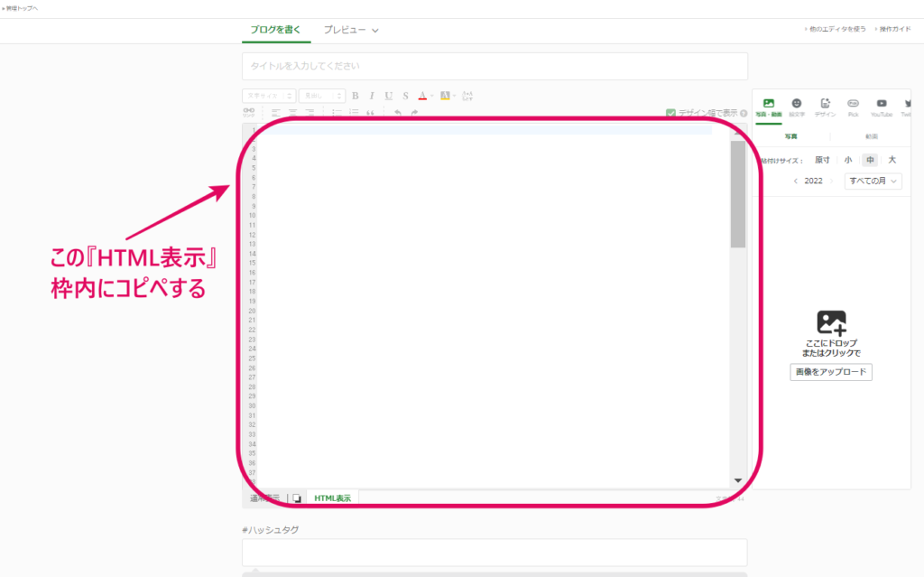Select 中 paste size
The image size is (924, 577).
click(870, 160)
